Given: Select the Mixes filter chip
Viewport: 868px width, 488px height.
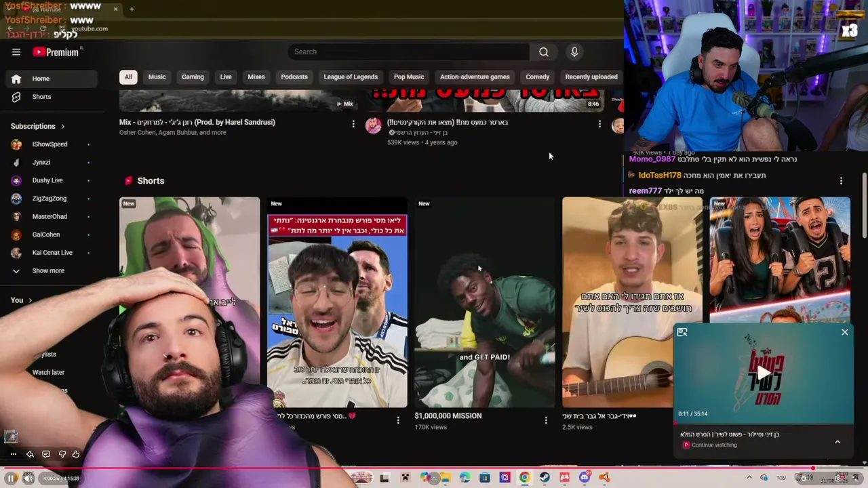Looking at the screenshot, I should (x=256, y=77).
